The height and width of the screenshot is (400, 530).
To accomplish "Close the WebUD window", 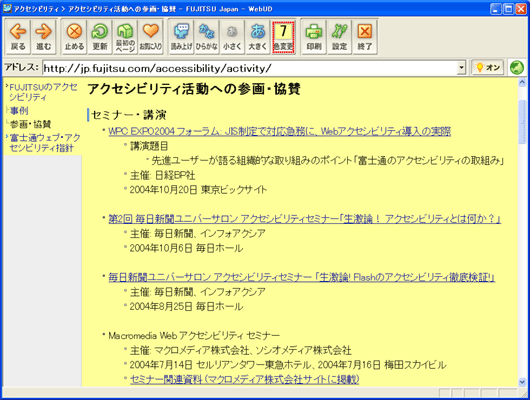I will [x=521, y=9].
